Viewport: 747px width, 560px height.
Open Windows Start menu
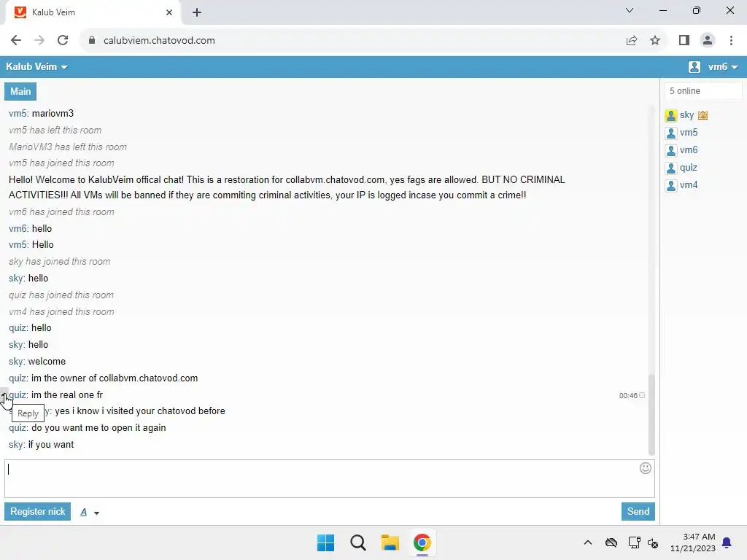coord(326,542)
